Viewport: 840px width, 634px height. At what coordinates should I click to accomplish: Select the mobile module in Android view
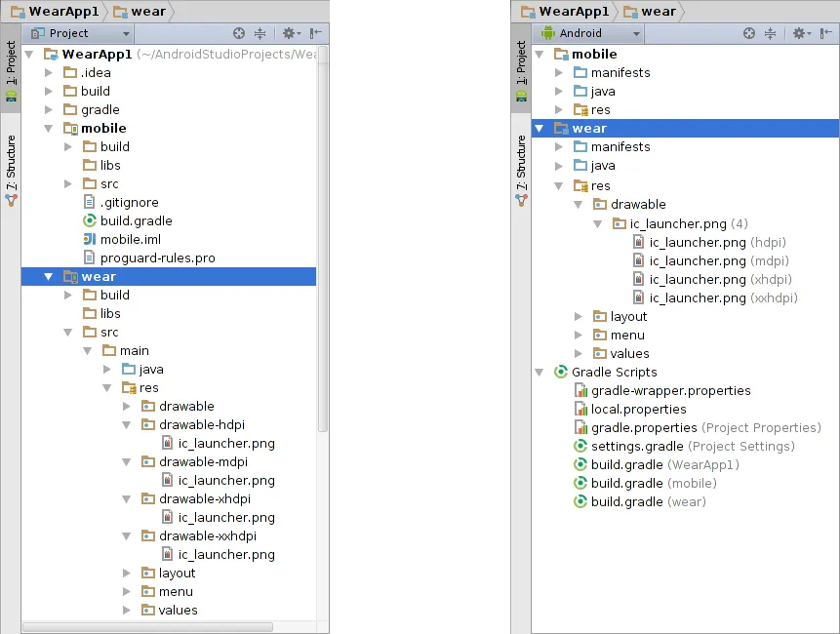(585, 54)
